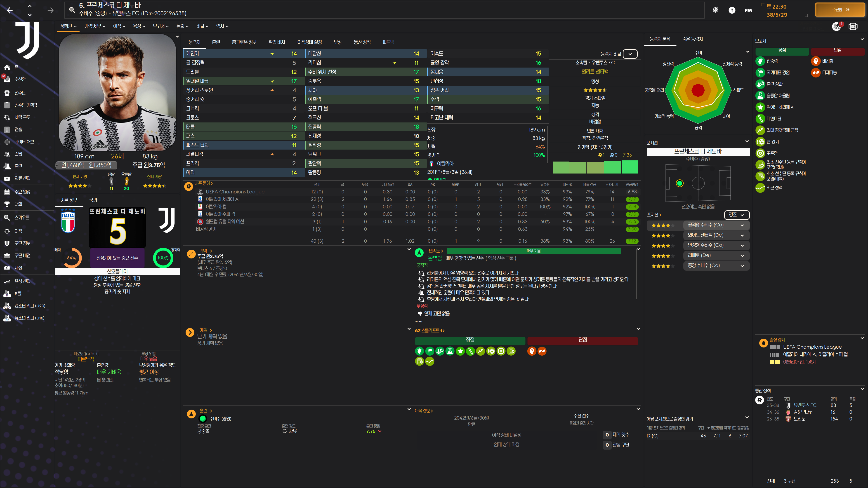Open the 수신함 inbox in sidebar
This screenshot has width=868, height=488.
pos(20,80)
